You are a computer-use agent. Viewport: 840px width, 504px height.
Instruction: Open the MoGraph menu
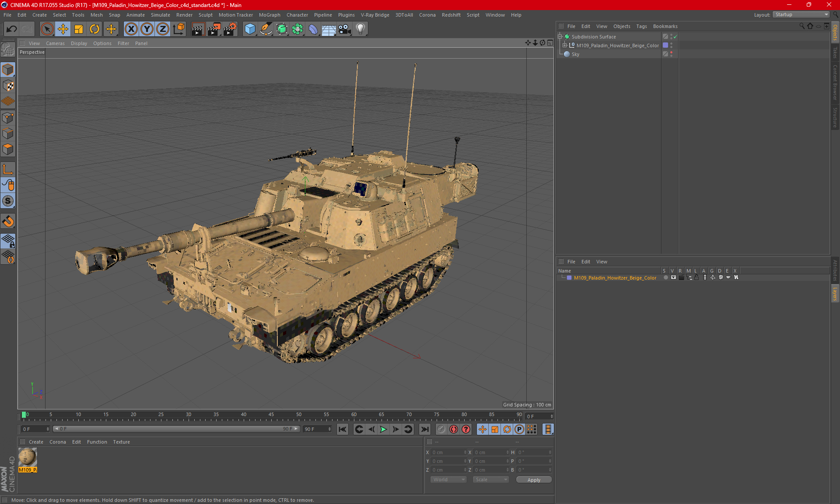[x=269, y=15]
